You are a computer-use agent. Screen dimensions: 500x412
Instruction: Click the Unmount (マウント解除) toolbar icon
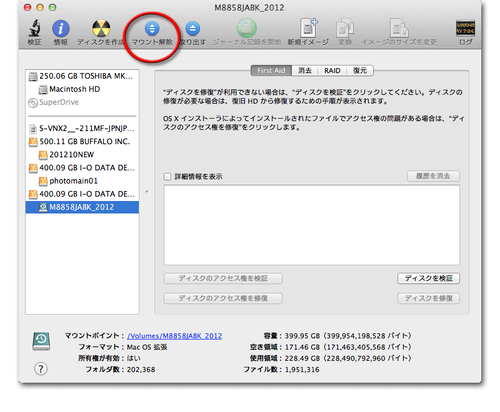tap(152, 29)
